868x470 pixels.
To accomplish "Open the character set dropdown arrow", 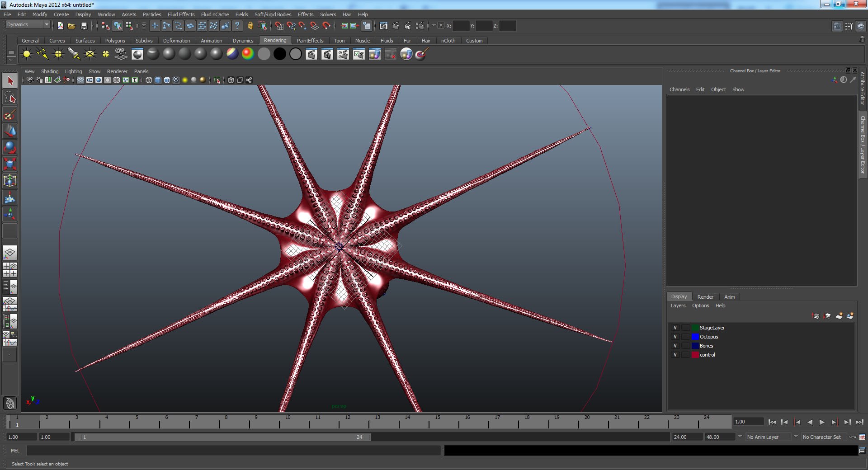I will pyautogui.click(x=796, y=437).
